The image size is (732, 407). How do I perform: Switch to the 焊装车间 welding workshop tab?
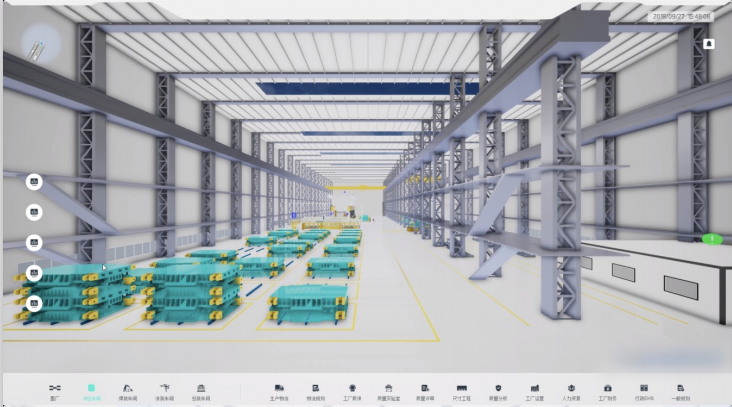click(x=128, y=390)
